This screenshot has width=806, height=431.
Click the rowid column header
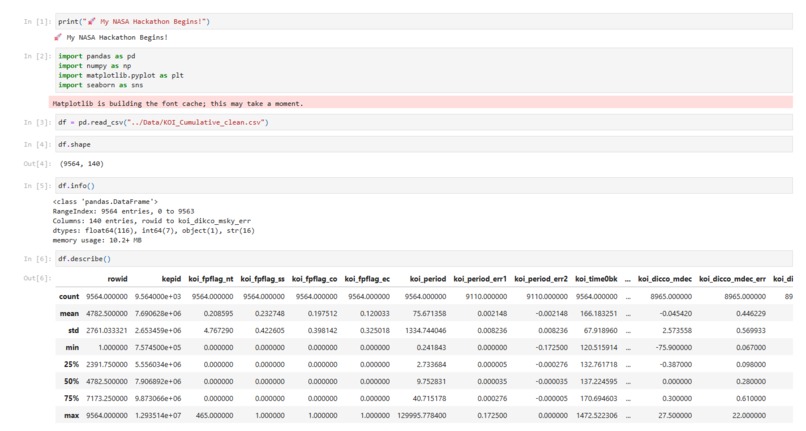point(117,279)
